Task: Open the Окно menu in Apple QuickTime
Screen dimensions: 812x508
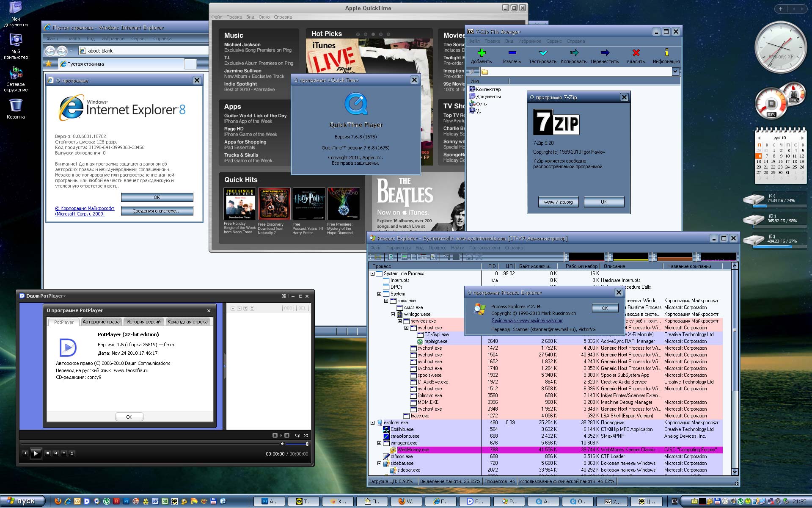Action: click(264, 17)
